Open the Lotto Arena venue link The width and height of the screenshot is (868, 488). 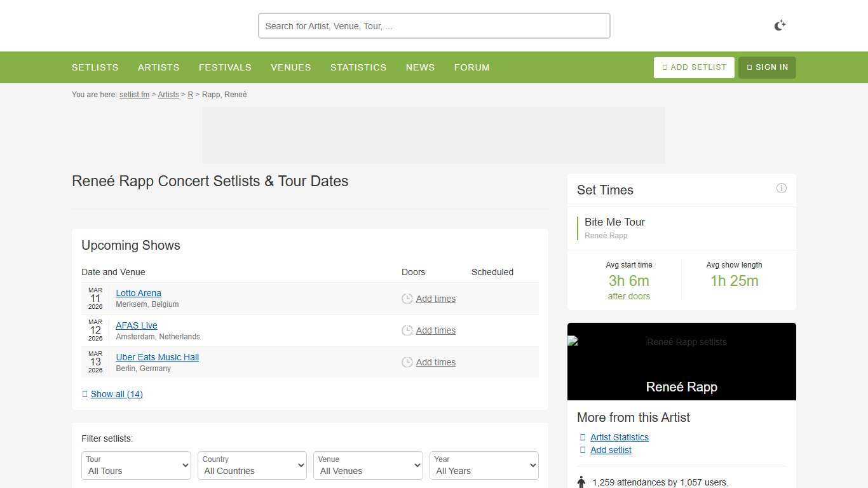coord(139,293)
